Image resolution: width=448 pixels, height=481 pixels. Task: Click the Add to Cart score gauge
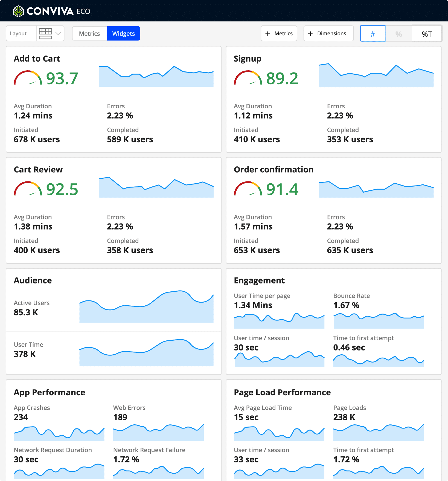(28, 78)
